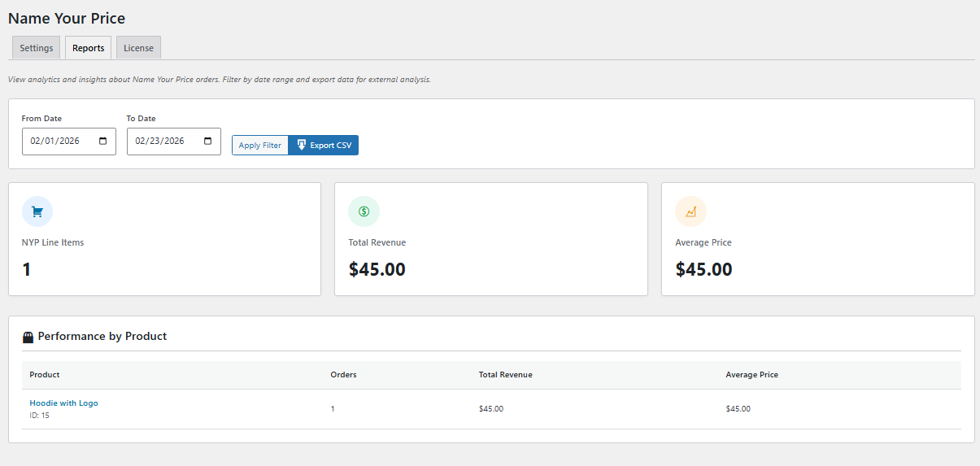Click the To Date input field
Image resolution: width=980 pixels, height=466 pixels.
pos(160,141)
